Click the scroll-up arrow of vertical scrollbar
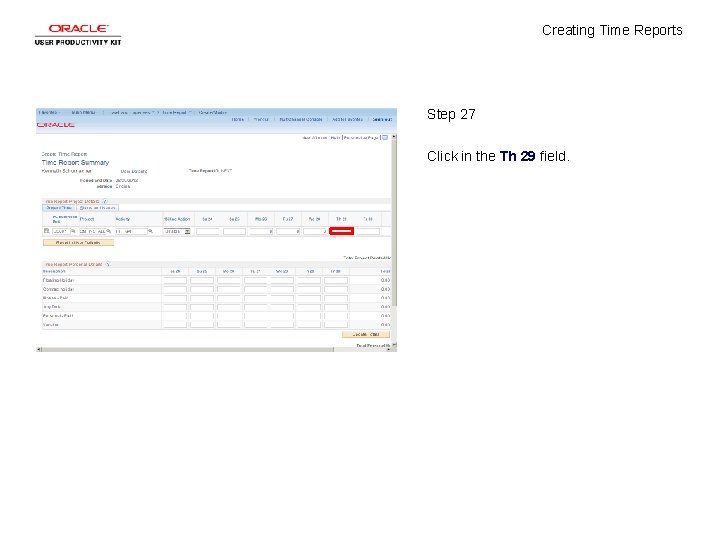The width and height of the screenshot is (720, 540). click(x=394, y=137)
